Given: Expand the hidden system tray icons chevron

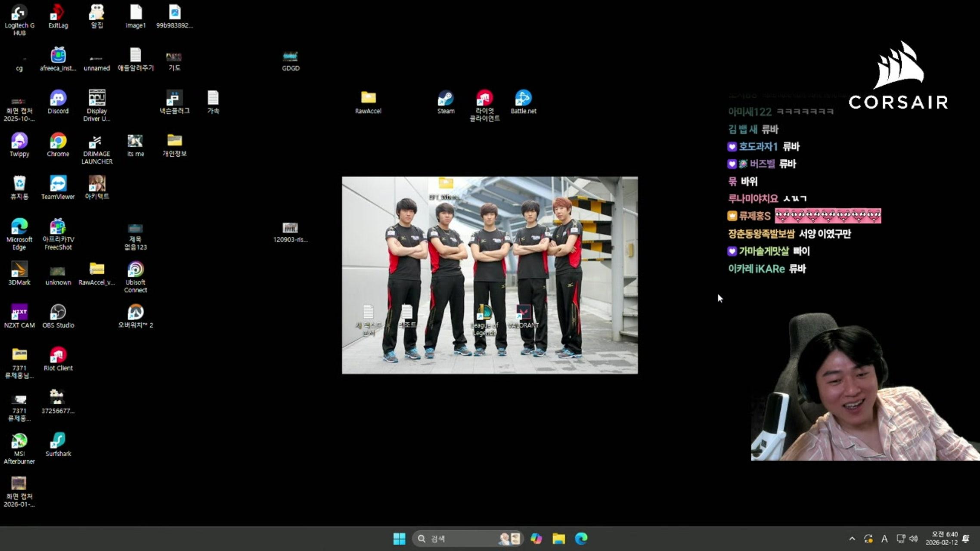Looking at the screenshot, I should (852, 539).
